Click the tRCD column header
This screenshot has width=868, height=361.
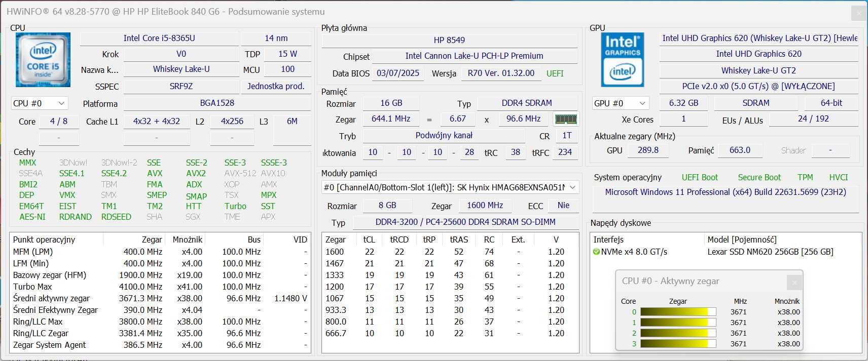(x=399, y=239)
